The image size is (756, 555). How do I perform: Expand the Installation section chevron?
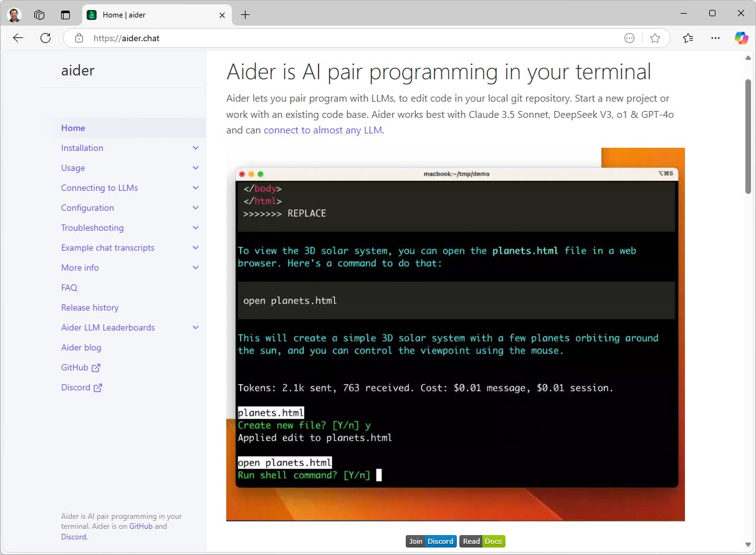(196, 148)
